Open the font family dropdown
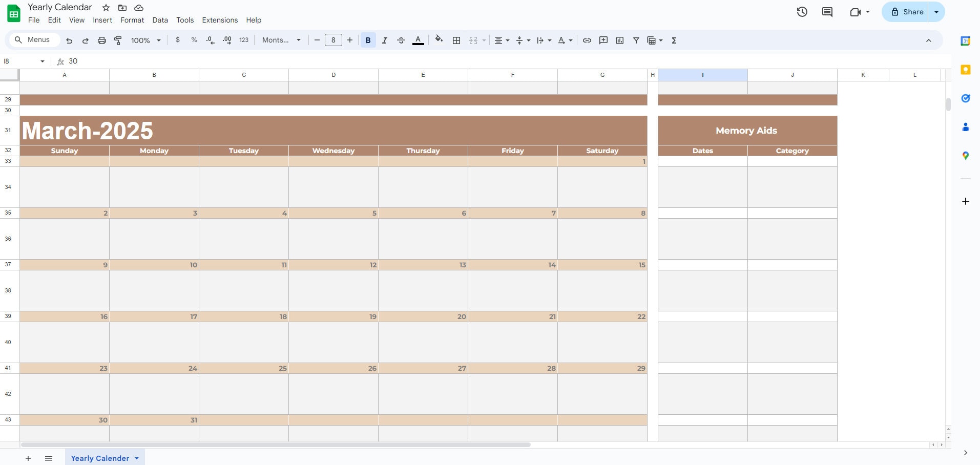 point(281,40)
